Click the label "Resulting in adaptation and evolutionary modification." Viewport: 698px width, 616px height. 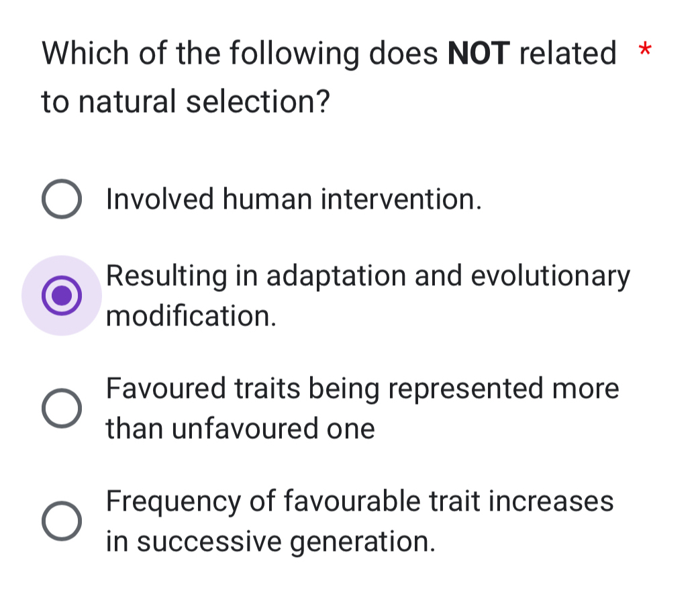368,275
